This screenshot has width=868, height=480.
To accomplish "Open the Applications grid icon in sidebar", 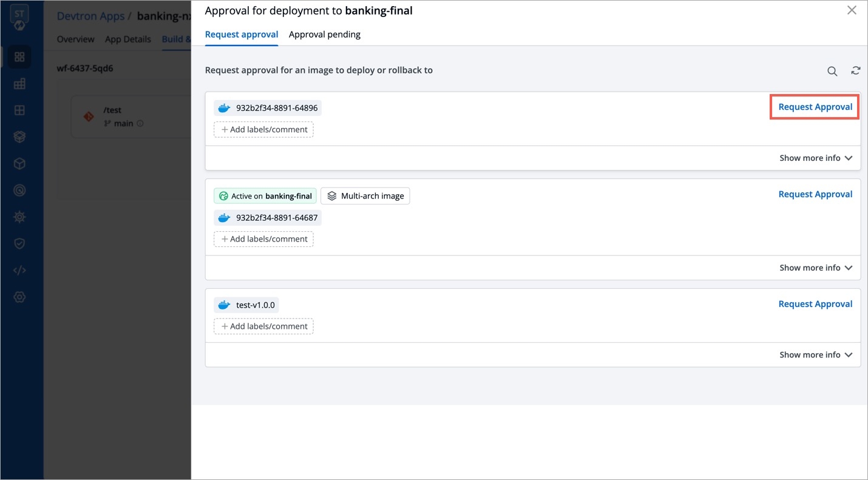I will click(19, 57).
